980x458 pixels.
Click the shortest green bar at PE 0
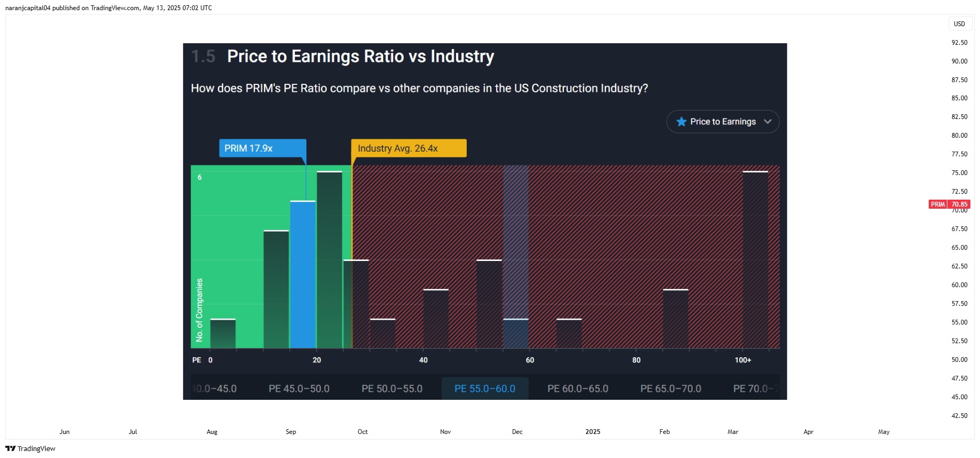(223, 334)
